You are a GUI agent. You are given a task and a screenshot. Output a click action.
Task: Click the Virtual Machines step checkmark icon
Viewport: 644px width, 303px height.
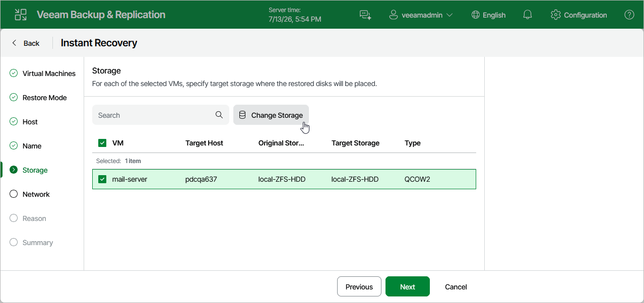(14, 73)
